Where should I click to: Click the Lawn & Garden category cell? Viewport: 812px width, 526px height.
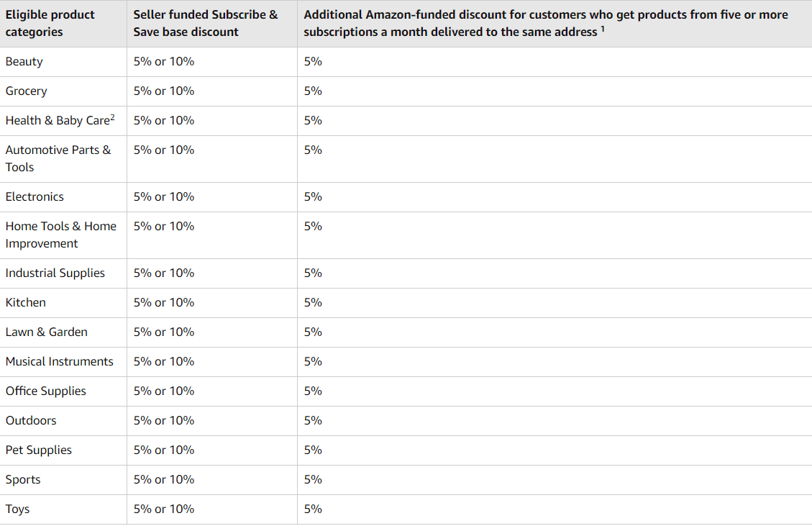click(47, 332)
